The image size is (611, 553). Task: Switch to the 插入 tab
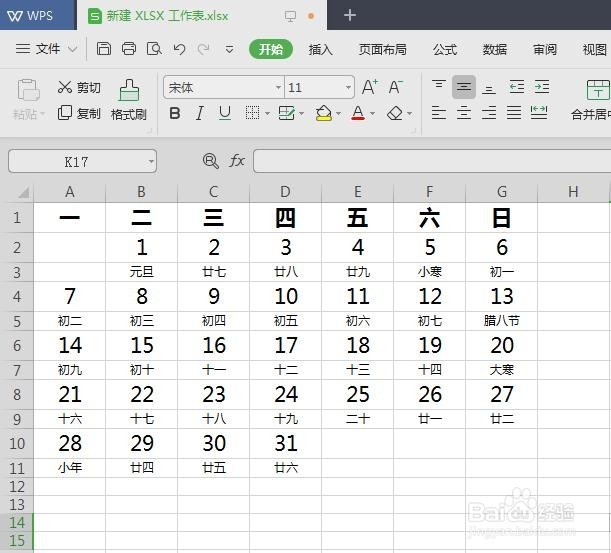coord(320,49)
